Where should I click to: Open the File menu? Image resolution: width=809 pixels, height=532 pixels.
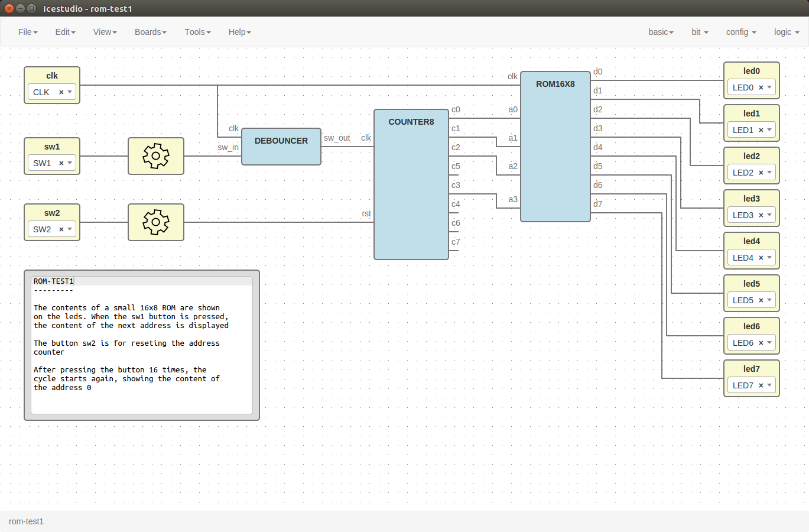27,32
